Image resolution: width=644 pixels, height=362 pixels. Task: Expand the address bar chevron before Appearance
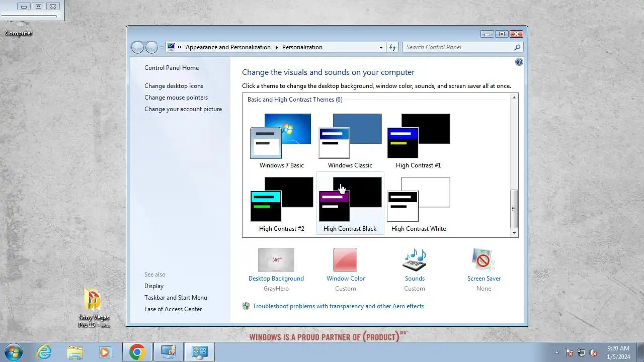(x=180, y=47)
